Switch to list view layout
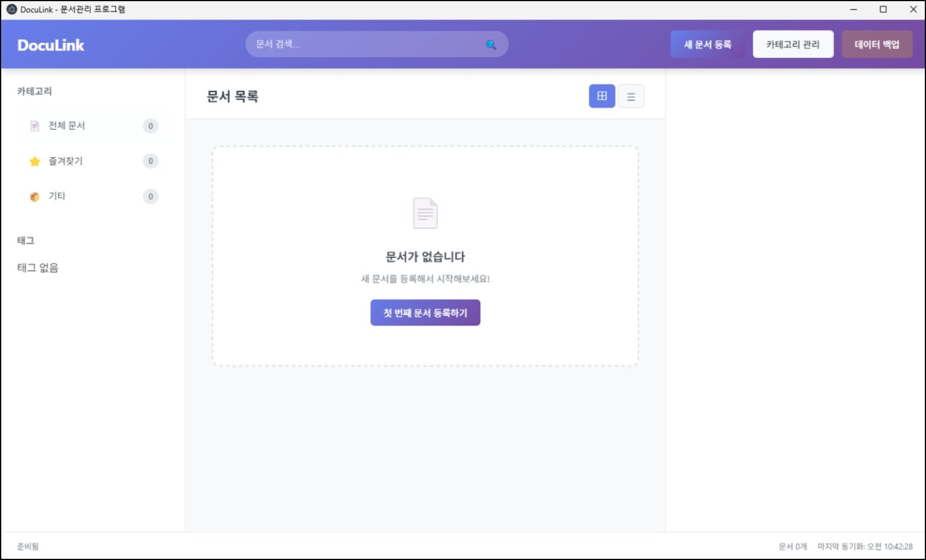Viewport: 926px width, 560px height. [x=631, y=96]
